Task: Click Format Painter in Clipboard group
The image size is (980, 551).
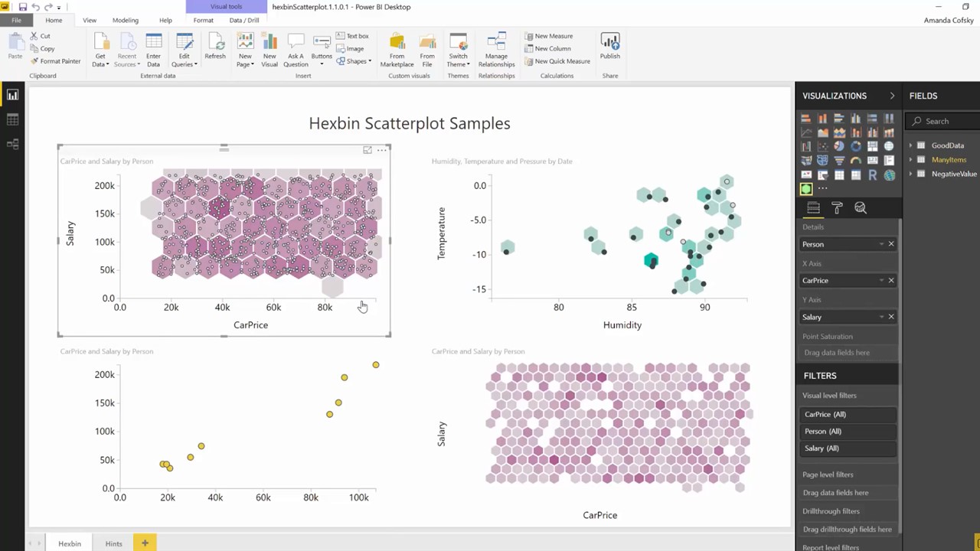Action: coord(55,61)
